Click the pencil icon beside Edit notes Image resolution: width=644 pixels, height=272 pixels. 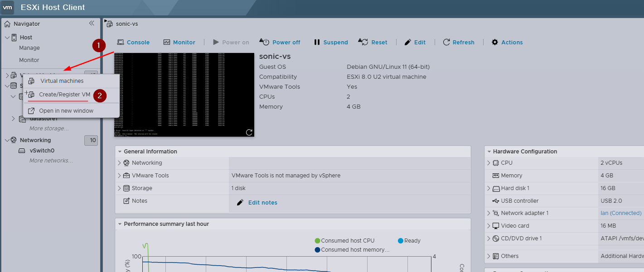point(241,202)
